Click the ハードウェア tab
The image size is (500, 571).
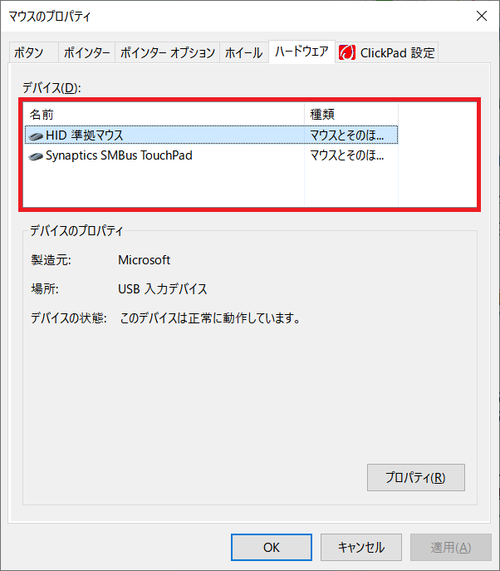click(302, 51)
